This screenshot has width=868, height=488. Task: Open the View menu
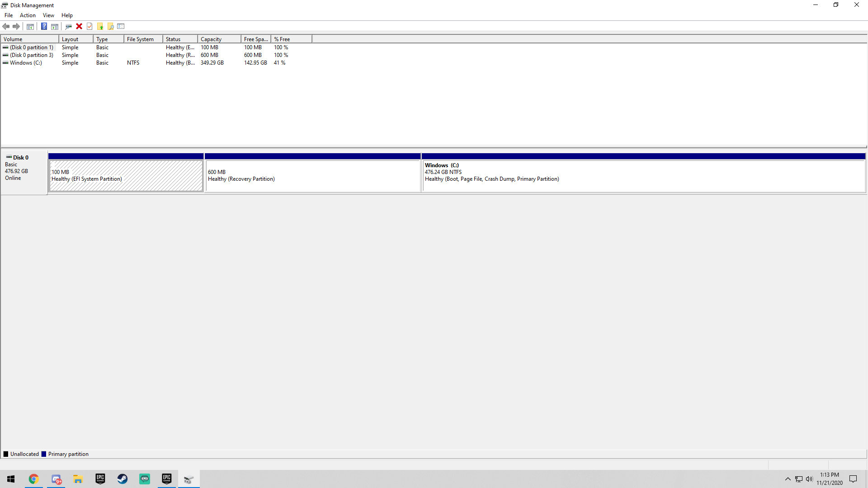click(x=48, y=15)
